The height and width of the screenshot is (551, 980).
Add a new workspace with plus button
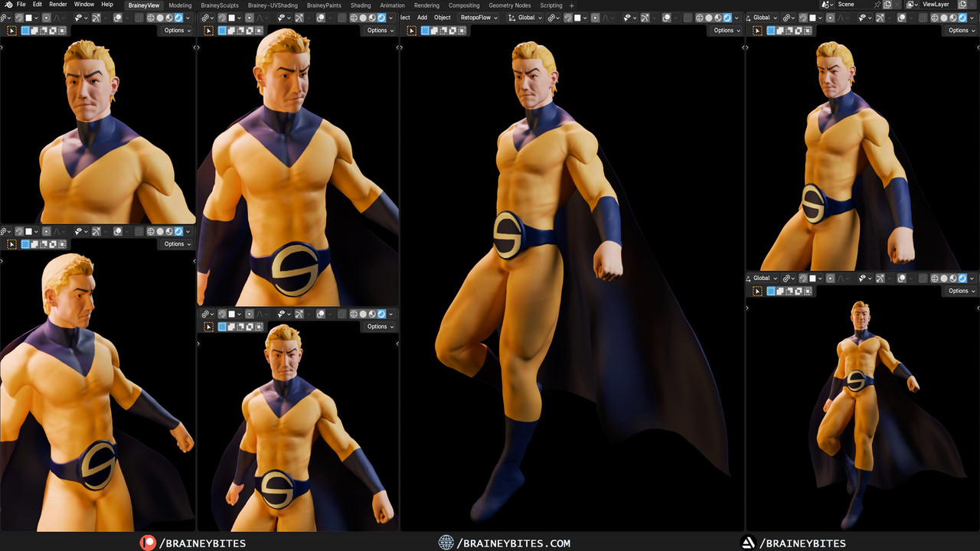pos(571,5)
